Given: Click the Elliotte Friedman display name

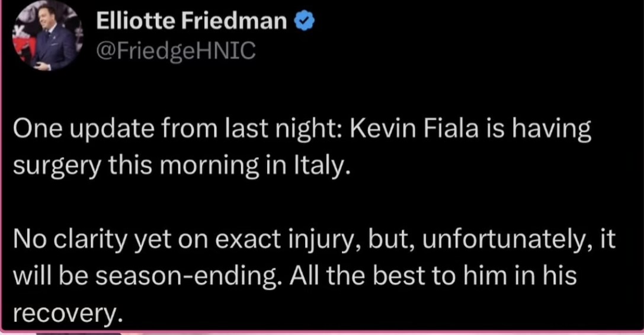Looking at the screenshot, I should pyautogui.click(x=192, y=22).
